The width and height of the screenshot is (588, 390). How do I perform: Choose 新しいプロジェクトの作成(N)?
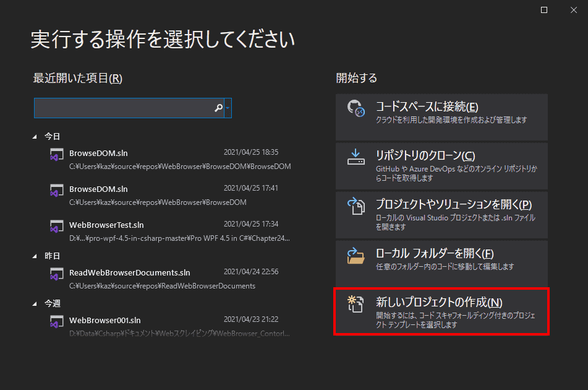441,311
